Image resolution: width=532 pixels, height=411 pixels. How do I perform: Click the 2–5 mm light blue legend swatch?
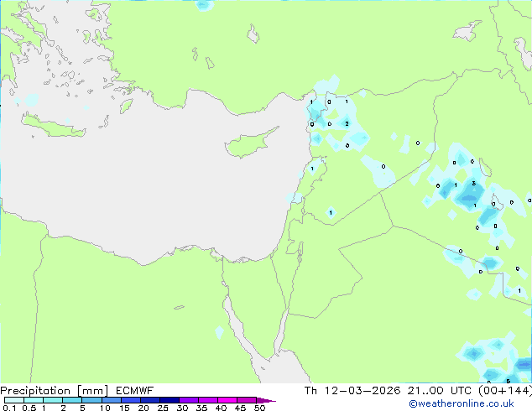tap(72, 400)
